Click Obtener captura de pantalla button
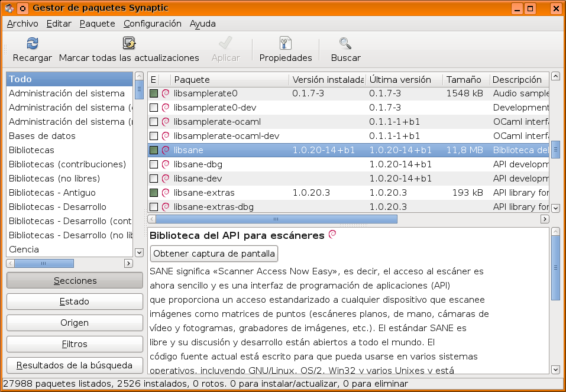Screen dimensions: 566x392 pos(214,254)
